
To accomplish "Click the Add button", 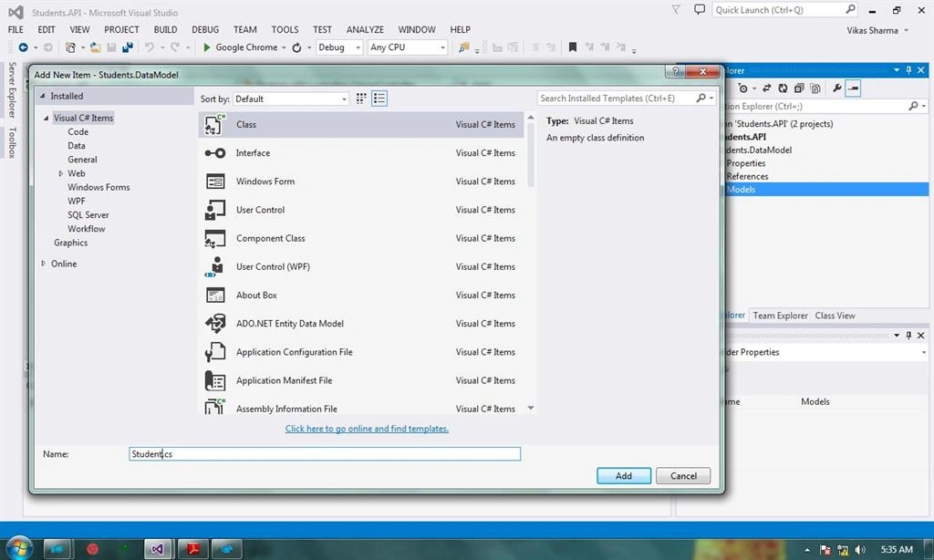I will pos(624,475).
